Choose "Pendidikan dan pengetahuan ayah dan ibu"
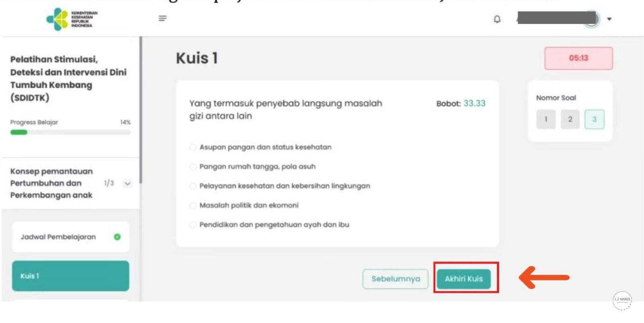The width and height of the screenshot is (644, 323). click(x=193, y=225)
